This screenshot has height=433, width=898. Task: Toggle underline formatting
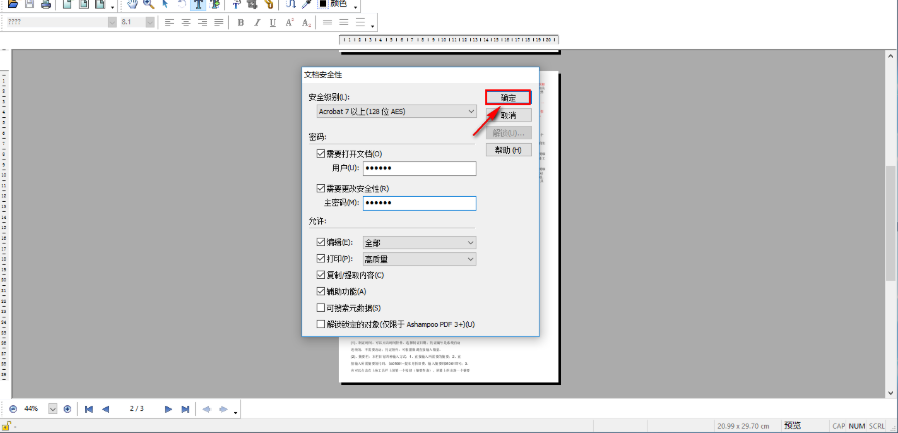point(273,22)
